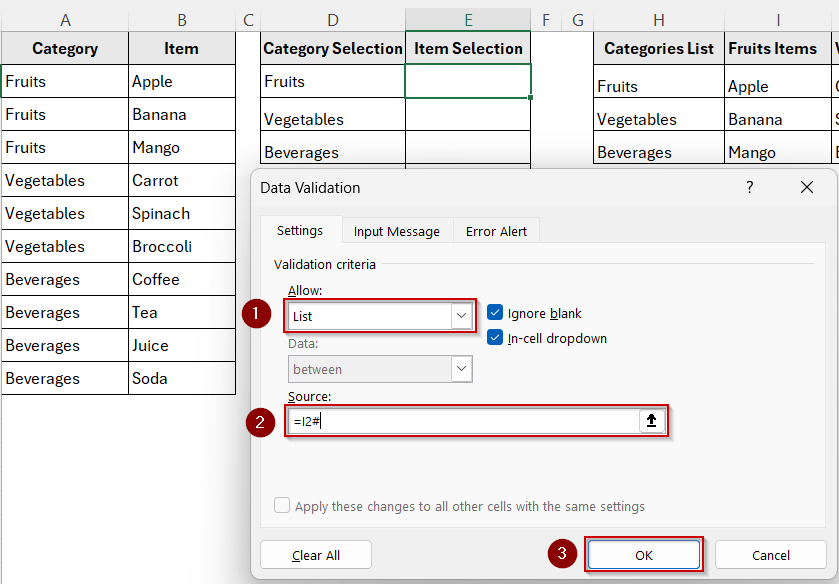This screenshot has width=839, height=584.
Task: Click the Clear All button
Action: [x=316, y=555]
